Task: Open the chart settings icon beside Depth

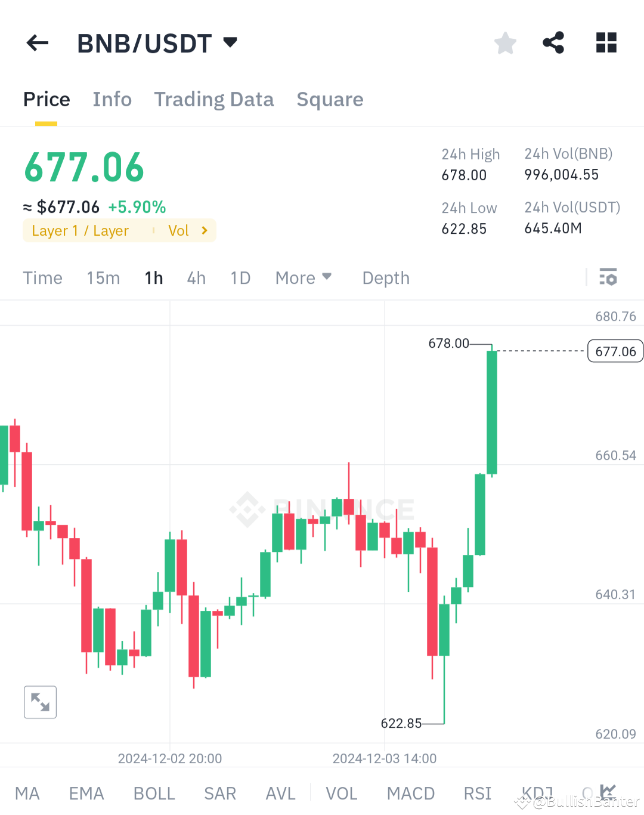Action: 608,277
